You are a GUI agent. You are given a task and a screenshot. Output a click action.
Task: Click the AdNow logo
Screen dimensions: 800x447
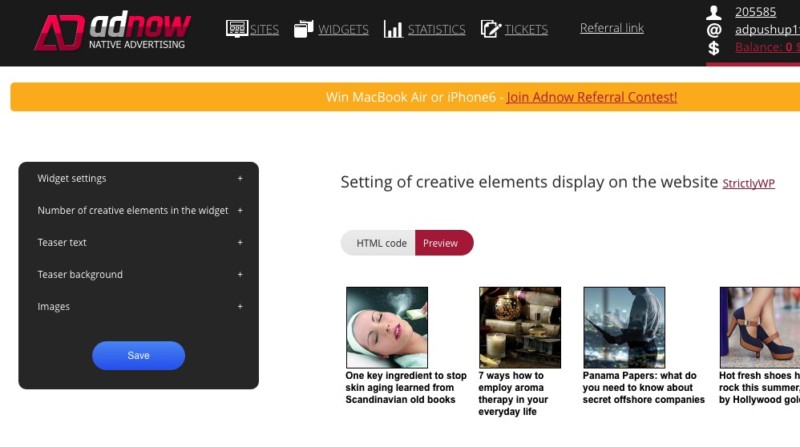click(112, 32)
